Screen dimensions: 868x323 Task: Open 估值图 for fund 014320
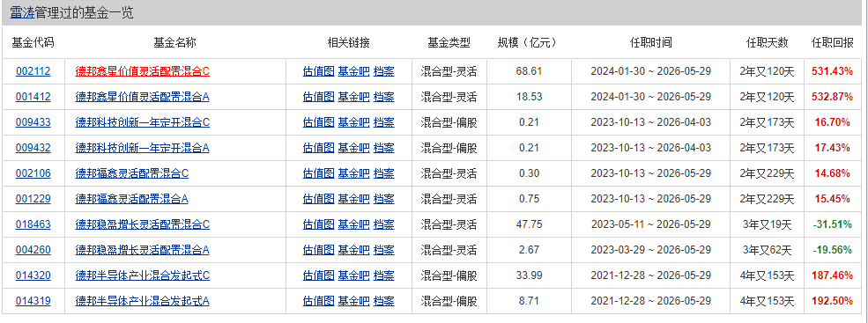pyautogui.click(x=318, y=275)
